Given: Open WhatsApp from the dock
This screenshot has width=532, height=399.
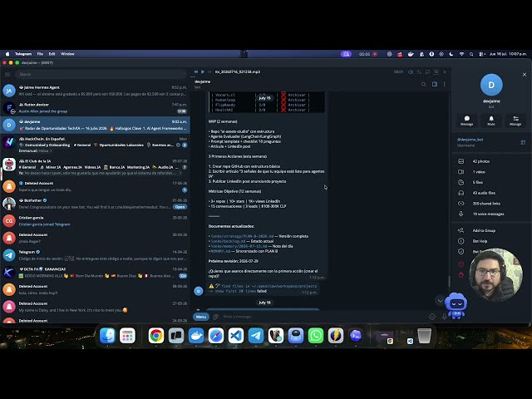Looking at the screenshot, I should click(316, 336).
